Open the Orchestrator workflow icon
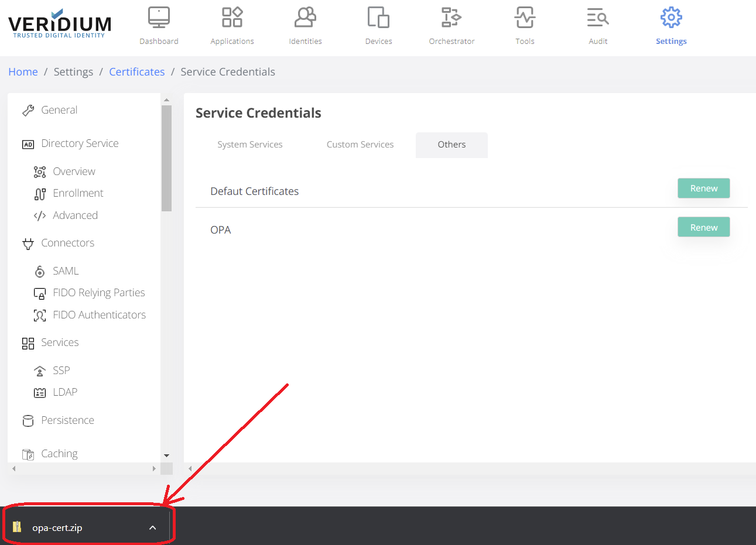 [451, 18]
